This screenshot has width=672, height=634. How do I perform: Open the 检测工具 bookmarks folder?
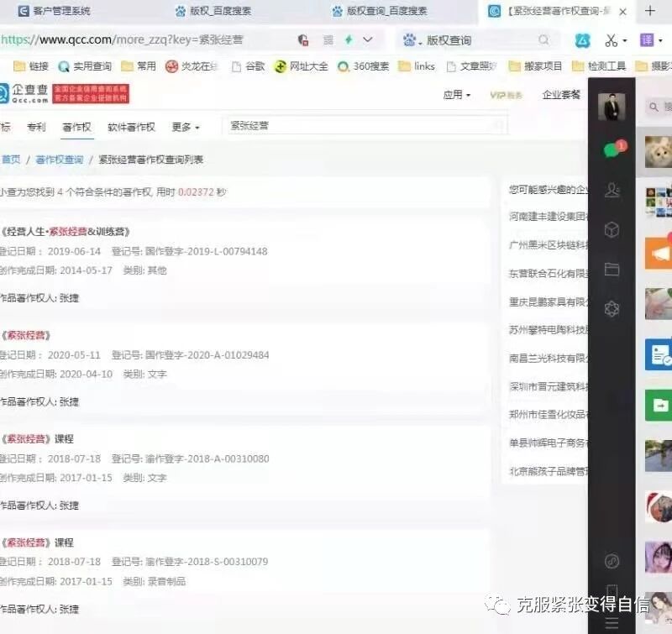(x=599, y=66)
